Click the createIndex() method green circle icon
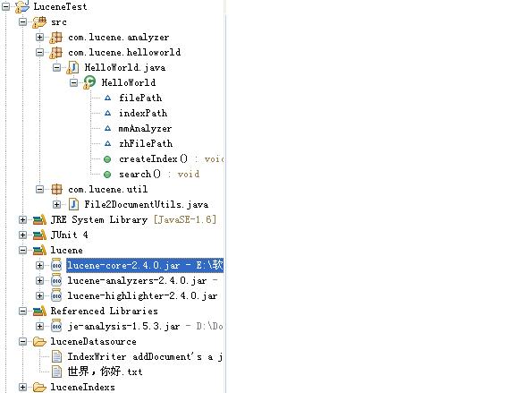532x393 pixels. [x=107, y=159]
